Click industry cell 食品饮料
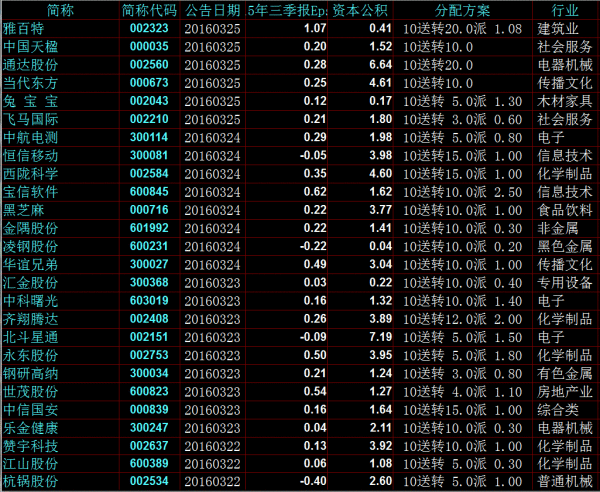The height and width of the screenshot is (492, 600). pyautogui.click(x=565, y=210)
